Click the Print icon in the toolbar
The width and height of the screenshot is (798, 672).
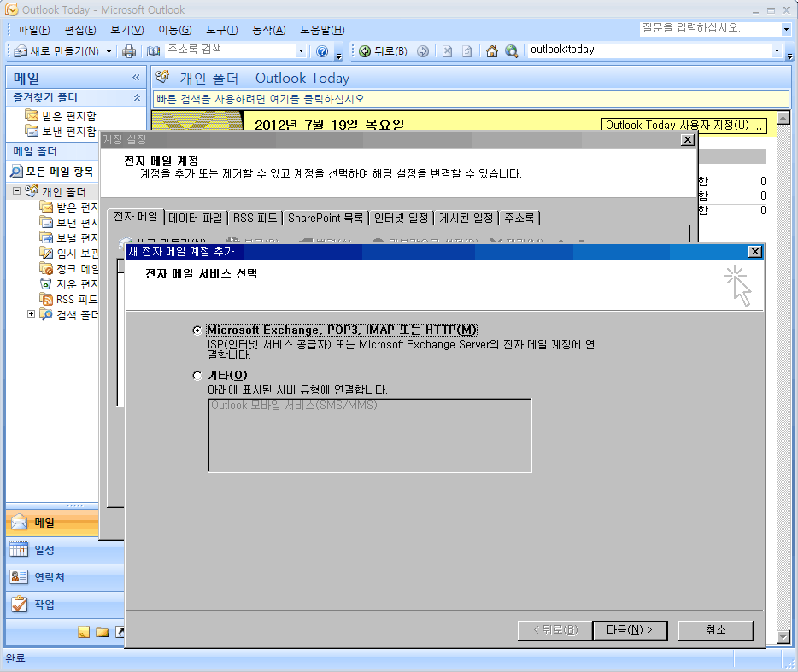click(x=129, y=51)
